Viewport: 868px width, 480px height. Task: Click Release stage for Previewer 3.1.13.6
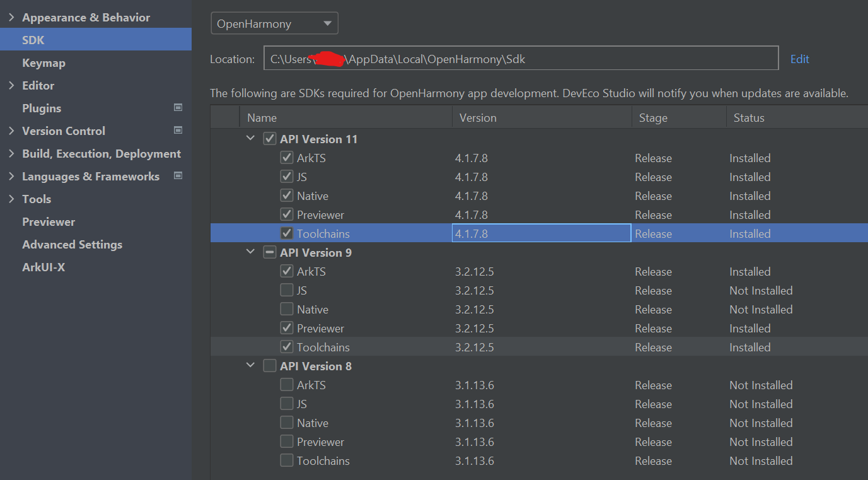click(x=653, y=442)
